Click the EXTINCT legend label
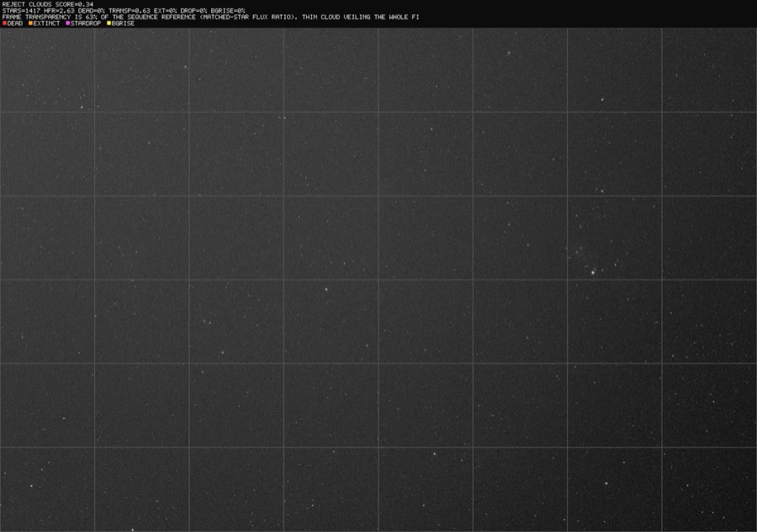The width and height of the screenshot is (757, 532). click(x=46, y=24)
